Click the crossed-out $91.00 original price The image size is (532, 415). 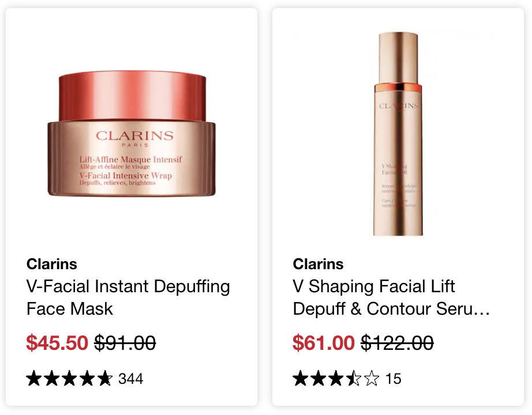pyautogui.click(x=125, y=342)
